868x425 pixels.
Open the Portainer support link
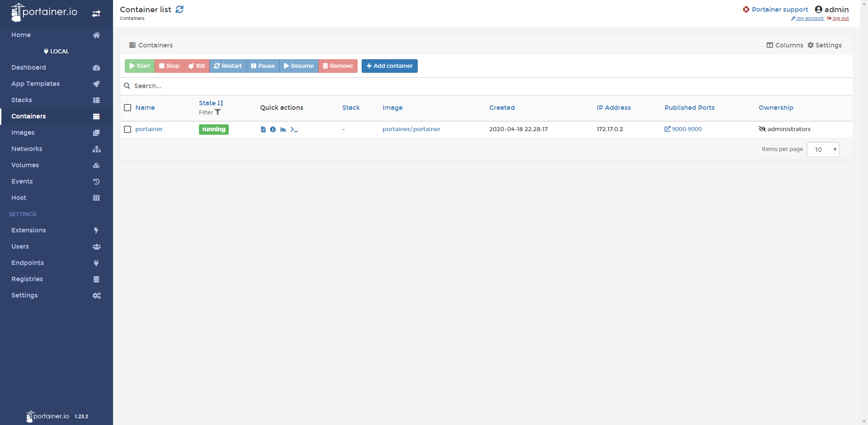(x=775, y=9)
